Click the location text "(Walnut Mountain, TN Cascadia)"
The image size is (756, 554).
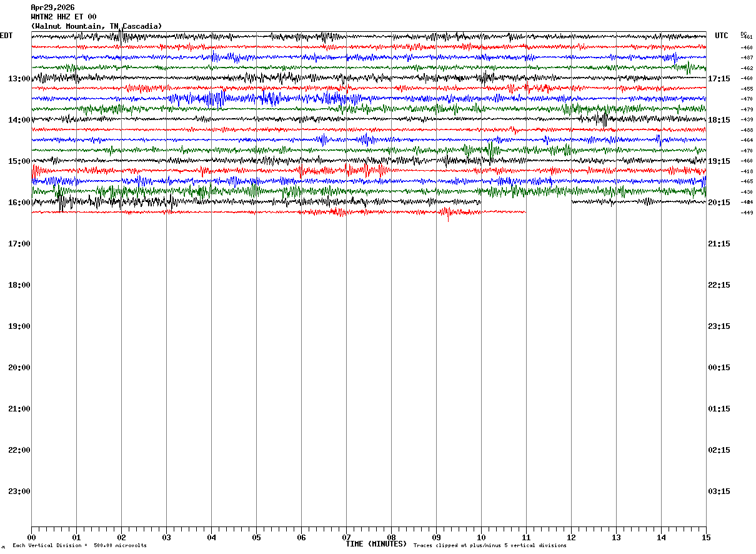pyautogui.click(x=96, y=26)
